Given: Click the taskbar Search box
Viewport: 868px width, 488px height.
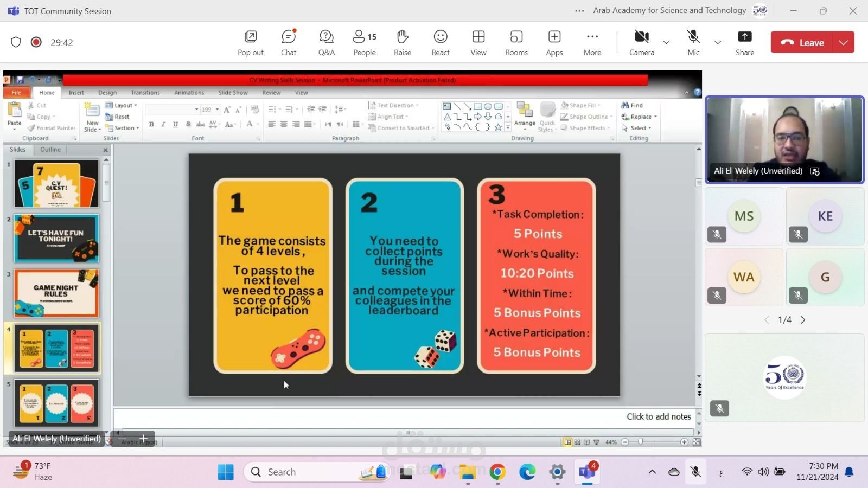Looking at the screenshot, I should pyautogui.click(x=318, y=472).
